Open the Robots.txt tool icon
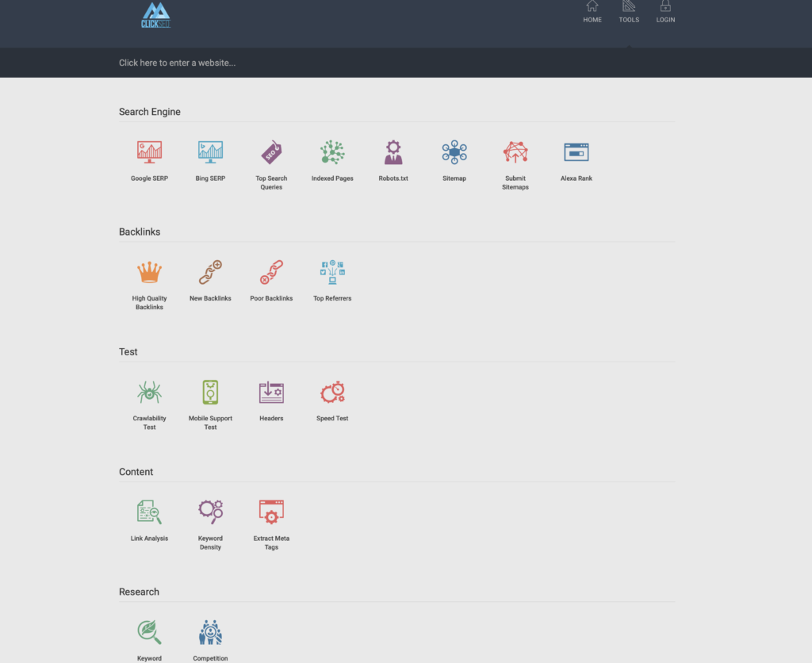812x663 pixels. 393,151
